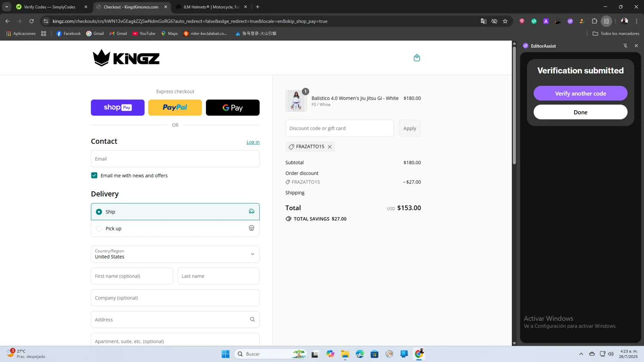Screen dimensions: 644x362
Task: Focus the Company optional field
Action: pos(175,298)
